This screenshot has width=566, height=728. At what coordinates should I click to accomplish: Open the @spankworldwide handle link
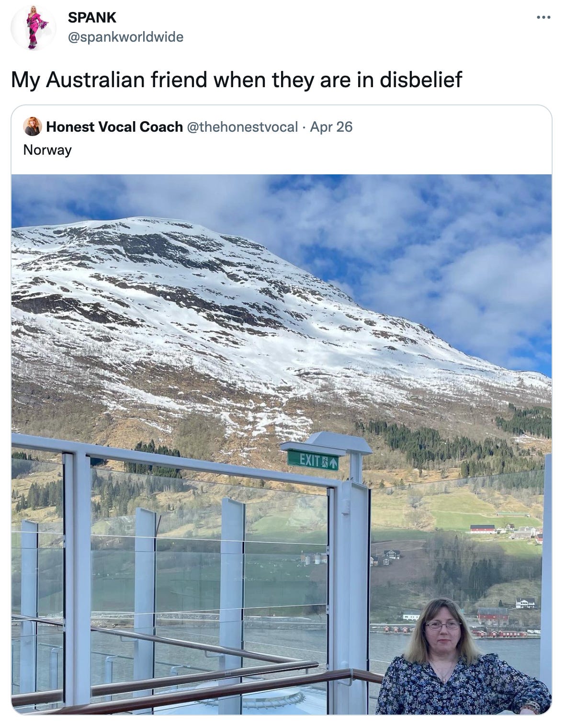125,36
